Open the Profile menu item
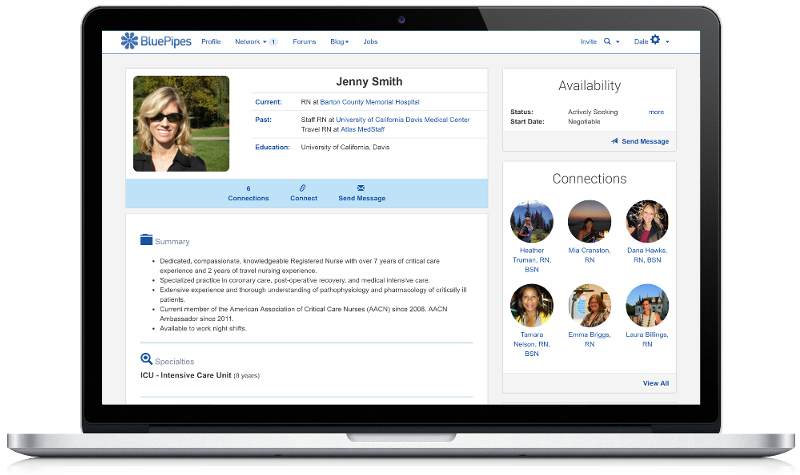Screen dimensions: 800x475 coord(211,42)
